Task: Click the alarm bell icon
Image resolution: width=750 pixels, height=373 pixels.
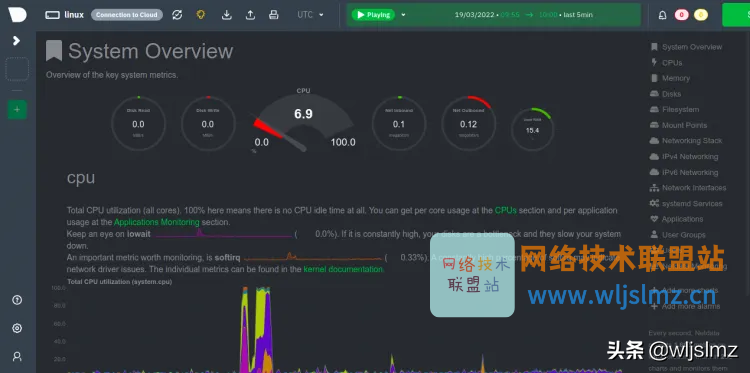Action: pyautogui.click(x=662, y=15)
